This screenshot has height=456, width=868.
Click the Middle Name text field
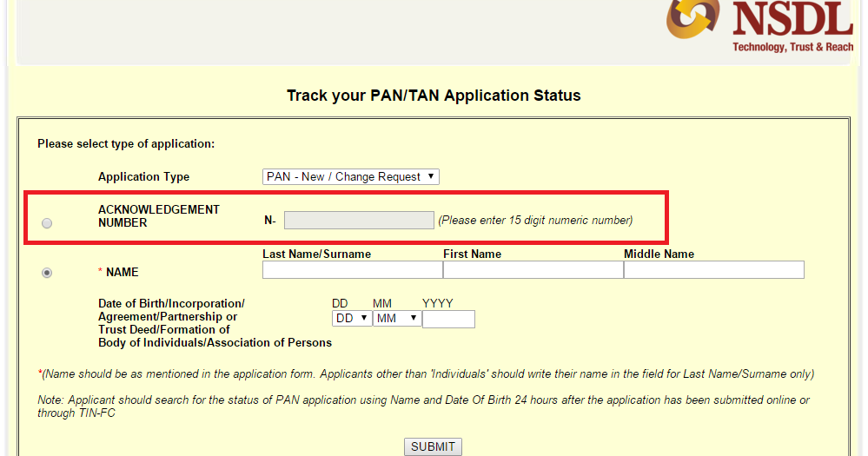pos(714,269)
